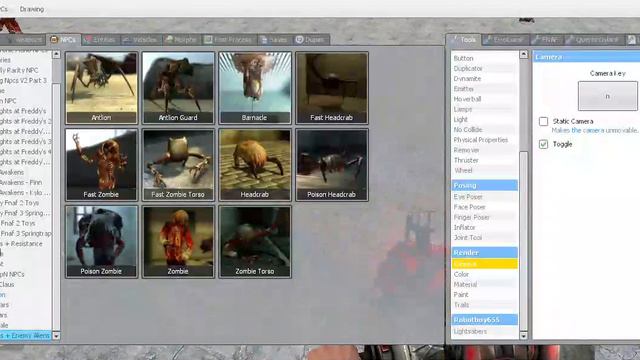Viewport: 640px width, 360px height.
Task: Select the Npcs V2 Part 3 category
Action: tap(25, 80)
